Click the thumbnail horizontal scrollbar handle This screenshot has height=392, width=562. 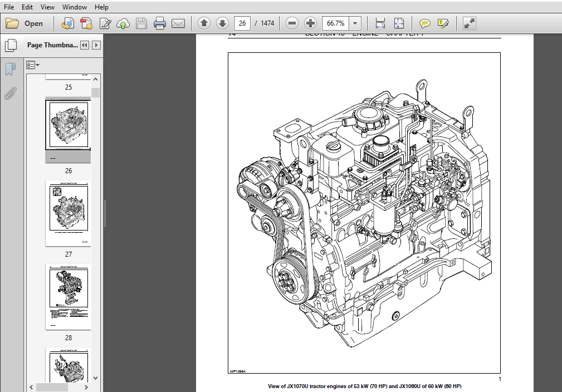[x=52, y=387]
